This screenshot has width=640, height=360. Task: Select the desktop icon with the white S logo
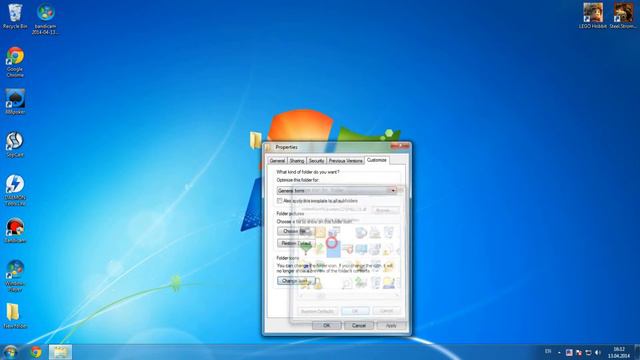pos(15,144)
